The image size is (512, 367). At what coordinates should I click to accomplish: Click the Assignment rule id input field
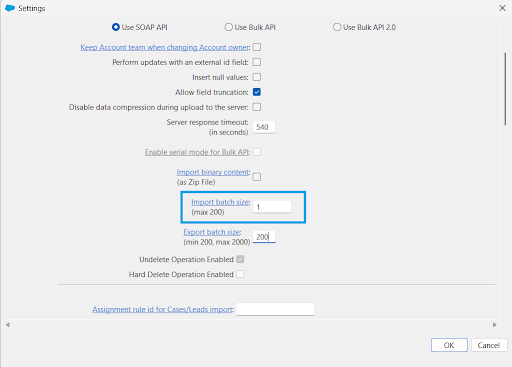tap(276, 309)
